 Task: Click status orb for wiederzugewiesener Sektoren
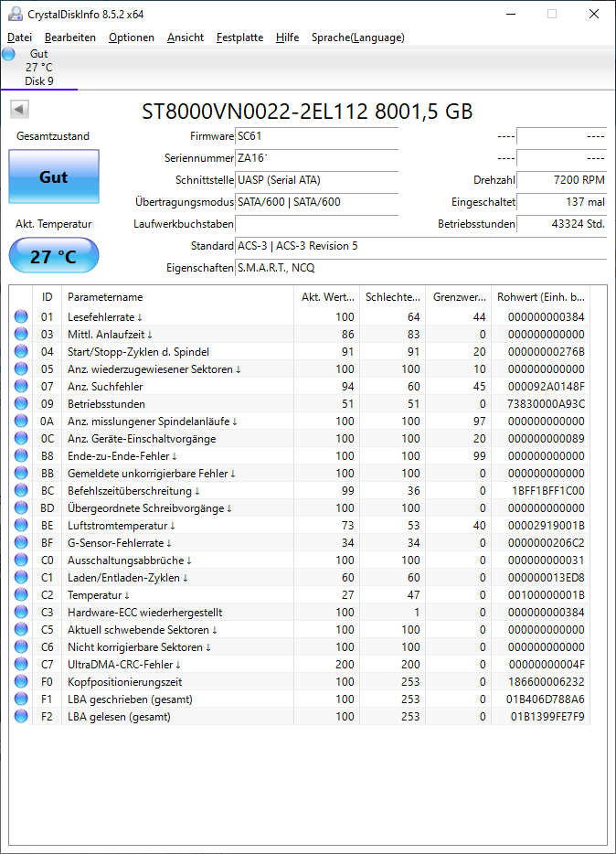click(x=21, y=368)
